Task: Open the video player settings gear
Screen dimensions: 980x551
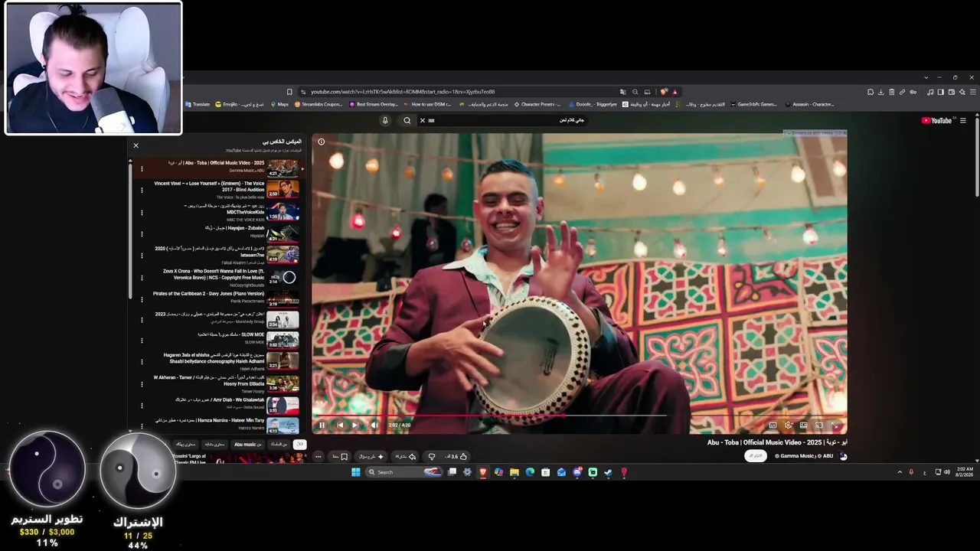Action: [788, 425]
